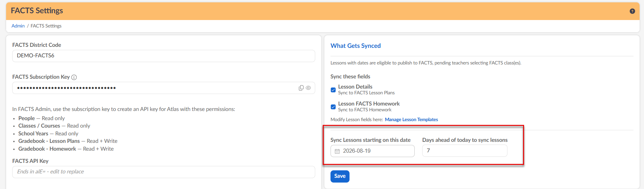The image size is (644, 189).
Task: Open the Manage Lesson Templates link
Action: [x=411, y=119]
